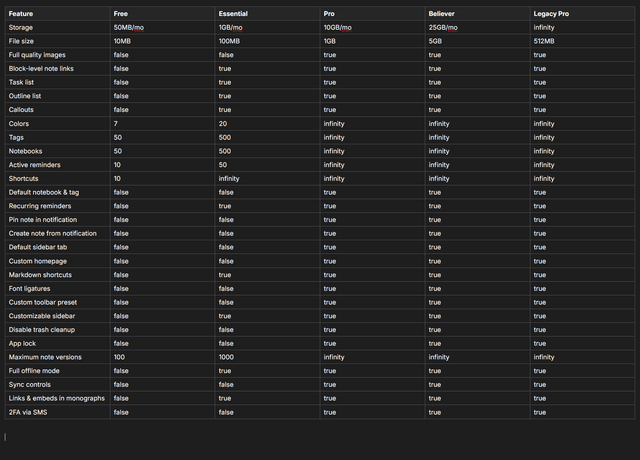640x460 pixels.
Task: Select the Disable trash cleanup row label
Action: point(42,329)
